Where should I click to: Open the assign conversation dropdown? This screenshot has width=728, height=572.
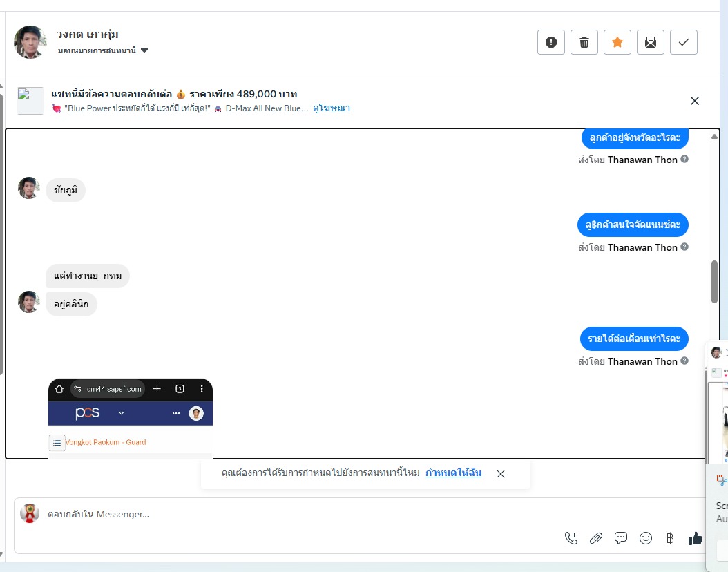(x=103, y=50)
